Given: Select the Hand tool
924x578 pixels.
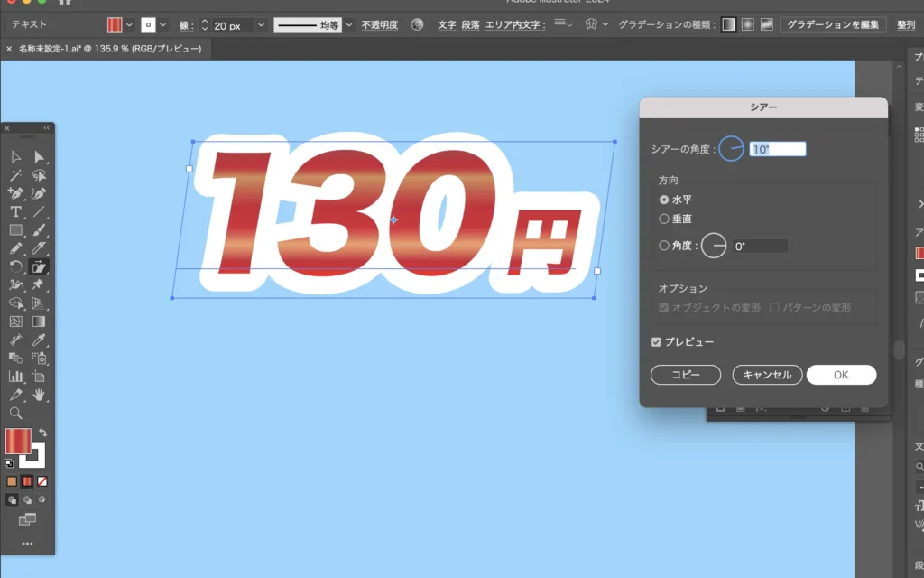Looking at the screenshot, I should pyautogui.click(x=39, y=395).
